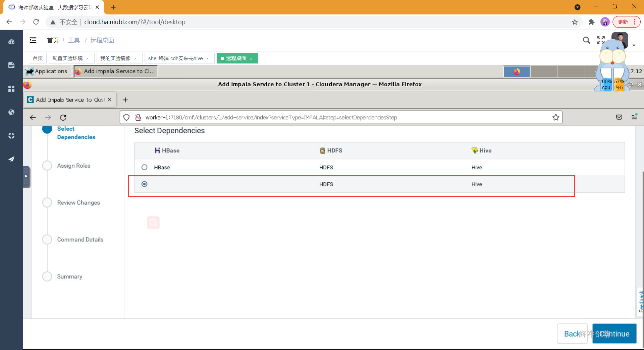Viewport: 644px width, 350px height.
Task: Click Chrome back navigation arrow
Action: pyautogui.click(x=9, y=22)
